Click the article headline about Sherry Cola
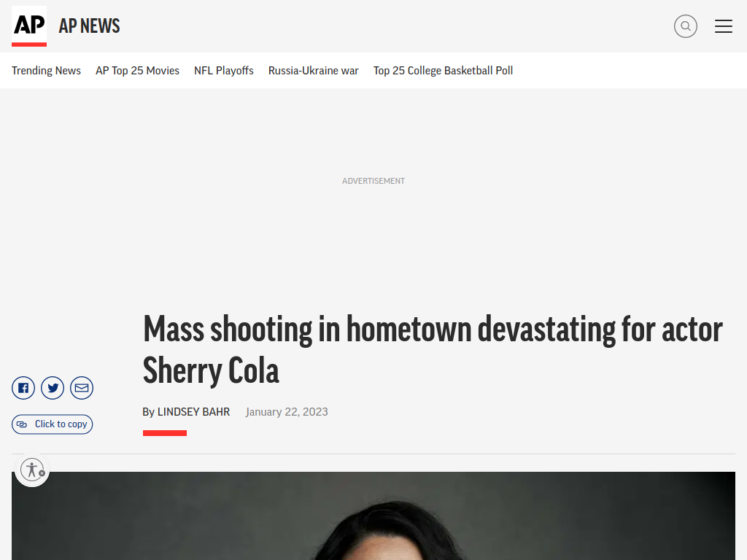 pyautogui.click(x=433, y=349)
